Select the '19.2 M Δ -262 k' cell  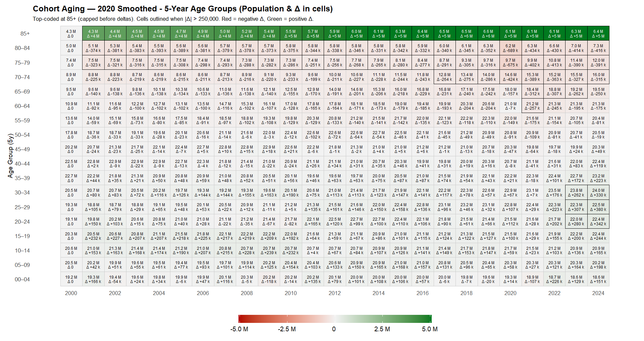tap(576, 92)
